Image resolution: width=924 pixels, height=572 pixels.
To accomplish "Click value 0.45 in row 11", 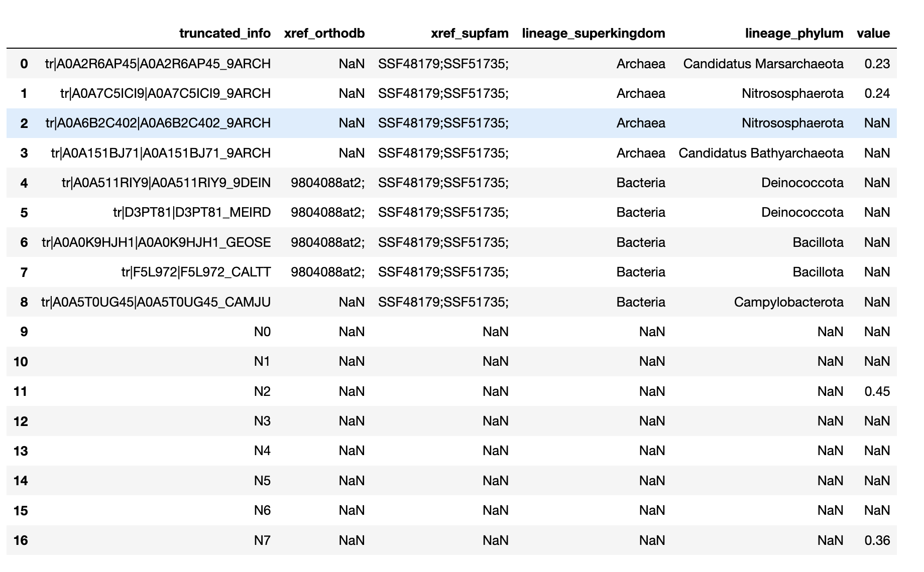I will 877,391.
